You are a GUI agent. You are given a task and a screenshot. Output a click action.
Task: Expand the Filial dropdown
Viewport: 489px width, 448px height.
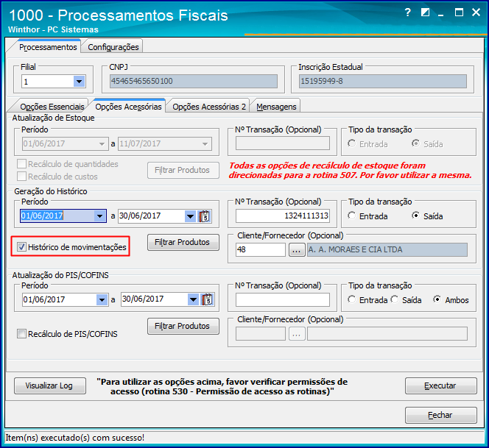coord(80,82)
